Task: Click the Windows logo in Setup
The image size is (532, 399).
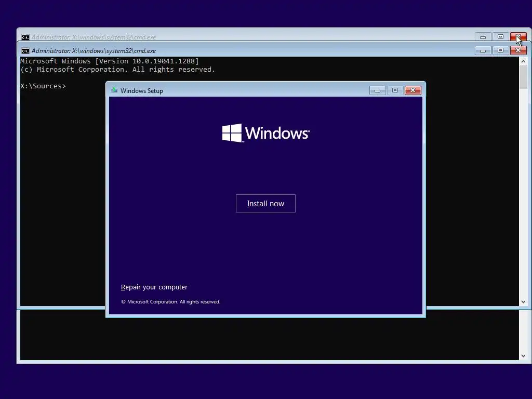Action: [265, 132]
